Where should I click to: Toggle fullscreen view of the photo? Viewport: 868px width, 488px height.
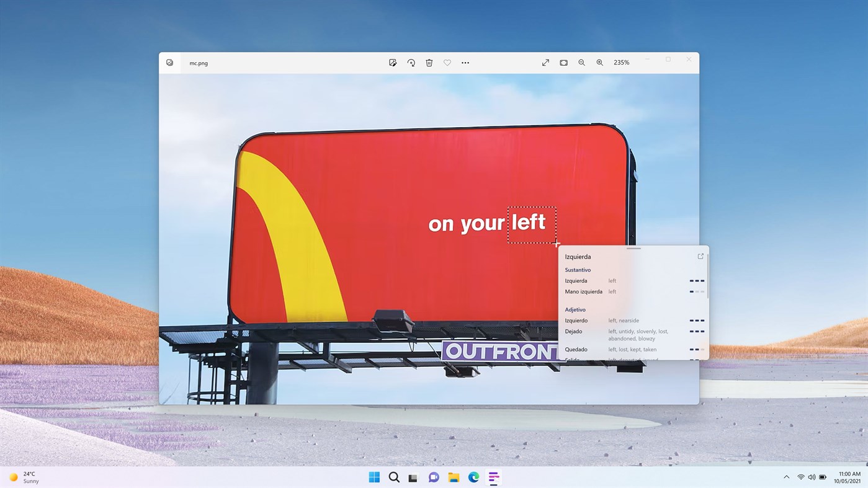pos(545,62)
